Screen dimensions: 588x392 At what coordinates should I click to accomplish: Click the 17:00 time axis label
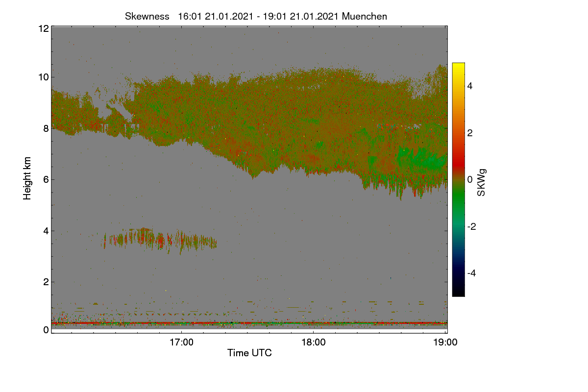(x=181, y=343)
